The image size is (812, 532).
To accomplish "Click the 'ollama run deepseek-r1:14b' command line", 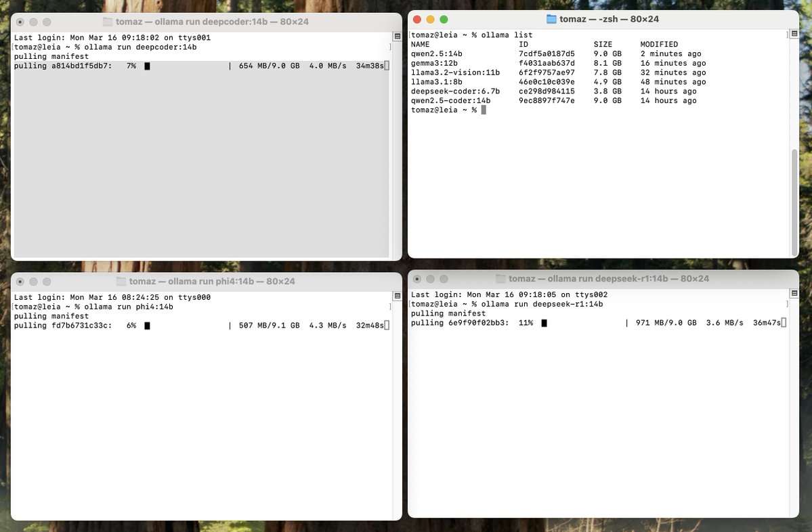I will tap(542, 305).
